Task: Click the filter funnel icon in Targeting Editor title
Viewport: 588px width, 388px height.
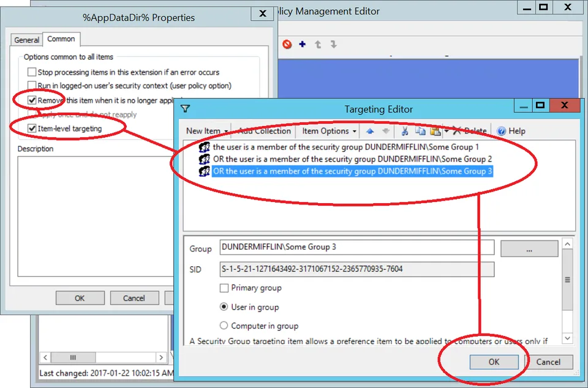Action: 185,109
